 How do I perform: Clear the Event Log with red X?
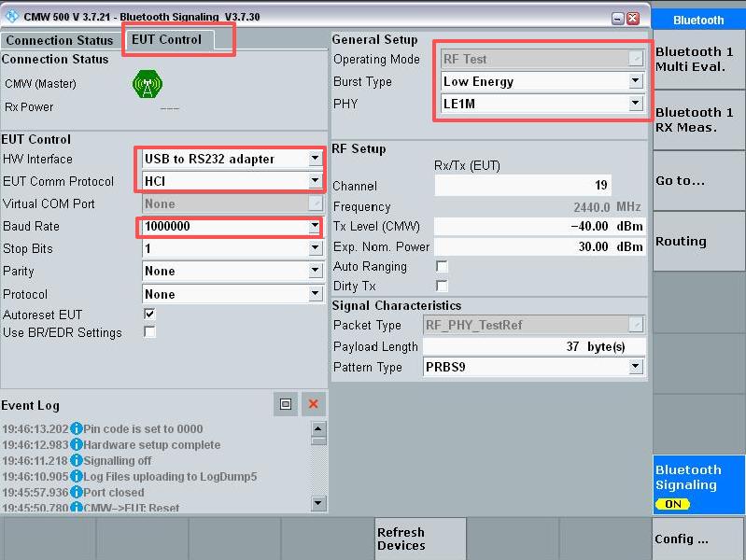pos(313,404)
